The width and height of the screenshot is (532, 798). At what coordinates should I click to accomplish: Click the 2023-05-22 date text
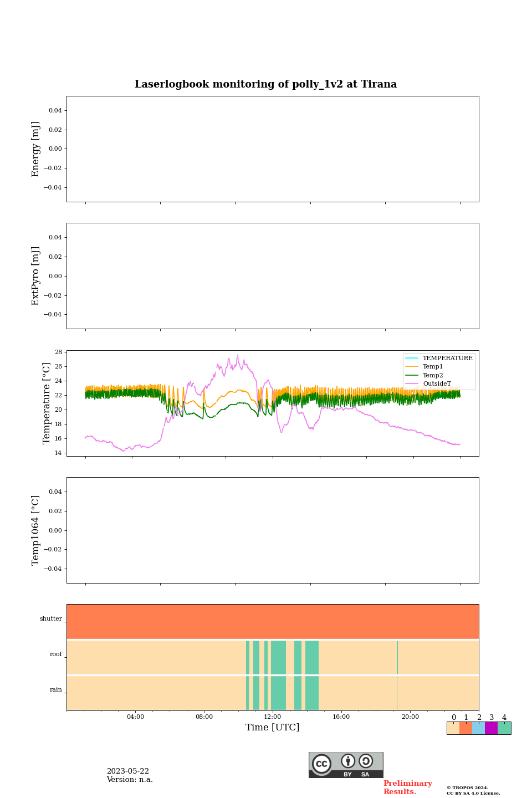[128, 771]
